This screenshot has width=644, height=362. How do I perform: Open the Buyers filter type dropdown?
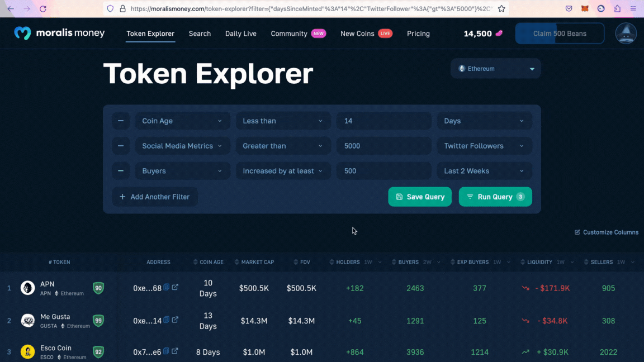point(182,171)
